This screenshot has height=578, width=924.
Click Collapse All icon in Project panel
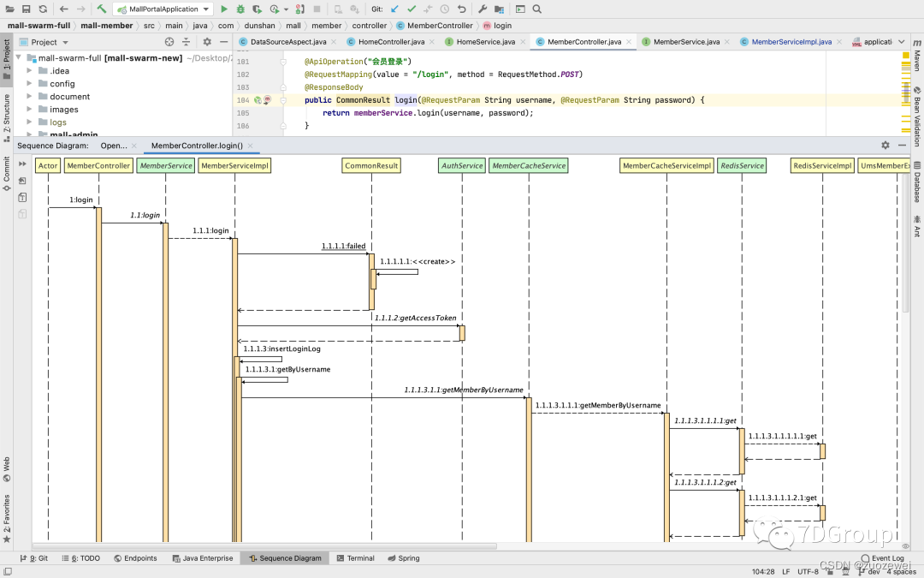click(187, 42)
